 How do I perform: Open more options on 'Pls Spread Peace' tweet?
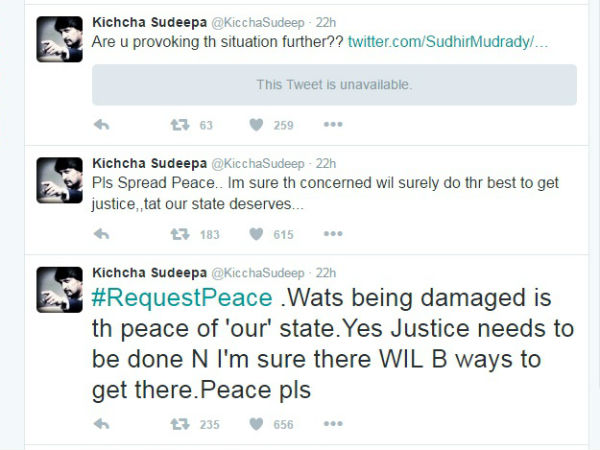[333, 234]
